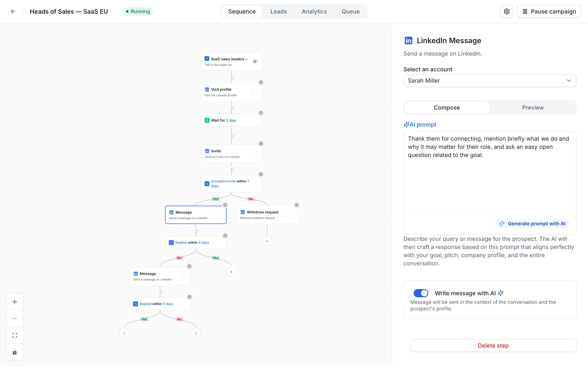Screen dimensions: 588x368
Task: Remove the Wait for 1 day step
Action: pos(261,113)
